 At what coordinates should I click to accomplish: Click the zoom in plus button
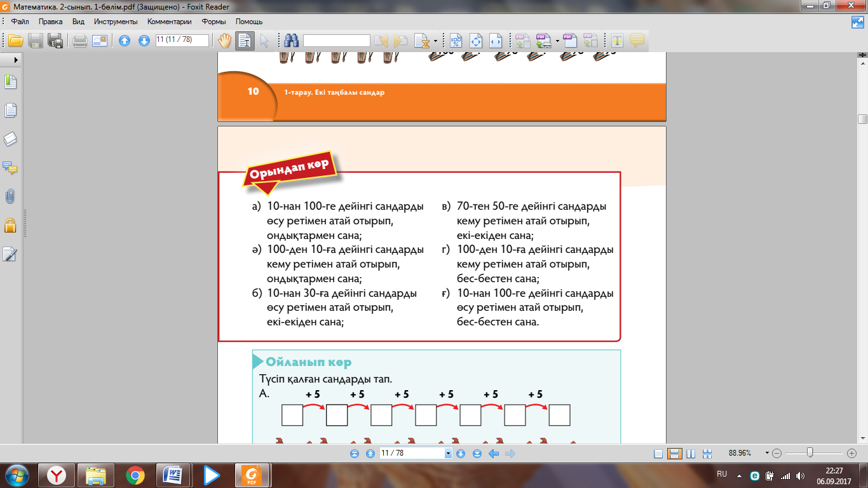(852, 454)
